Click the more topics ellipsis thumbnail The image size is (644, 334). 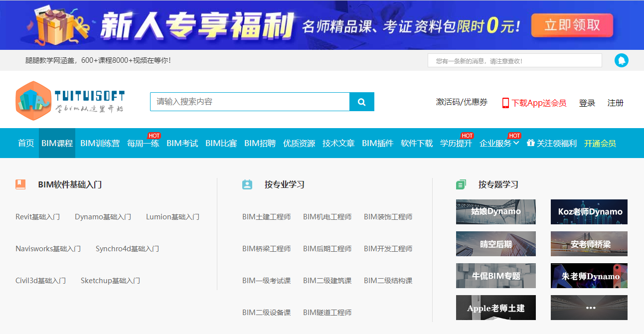click(589, 308)
